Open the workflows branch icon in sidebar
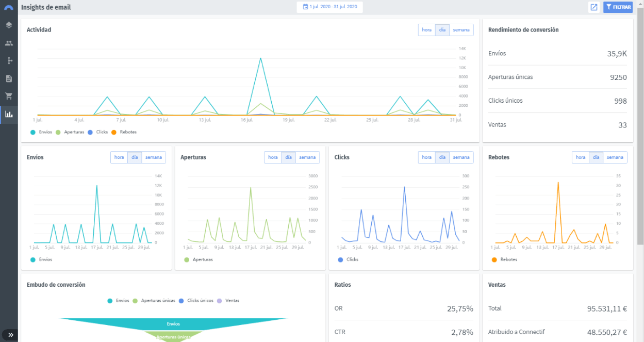The image size is (644, 342). click(x=9, y=60)
